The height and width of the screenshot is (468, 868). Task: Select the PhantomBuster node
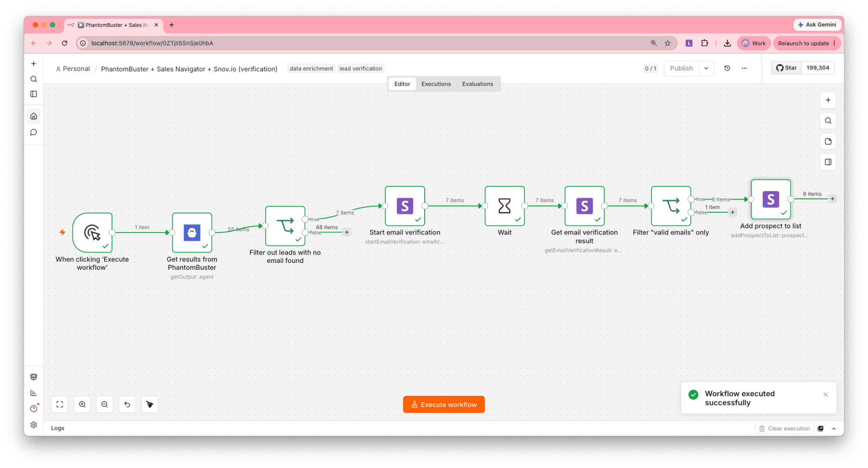(x=192, y=232)
